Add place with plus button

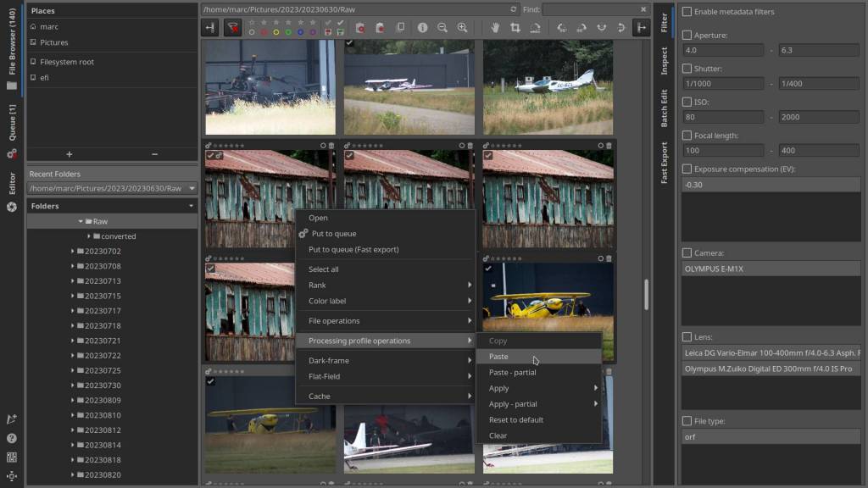coord(70,154)
